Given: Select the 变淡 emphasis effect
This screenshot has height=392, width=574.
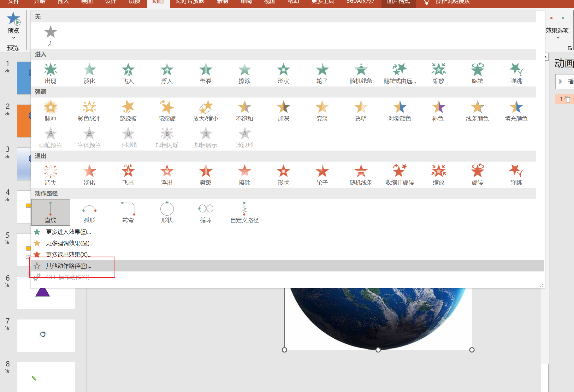Looking at the screenshot, I should 322,111.
